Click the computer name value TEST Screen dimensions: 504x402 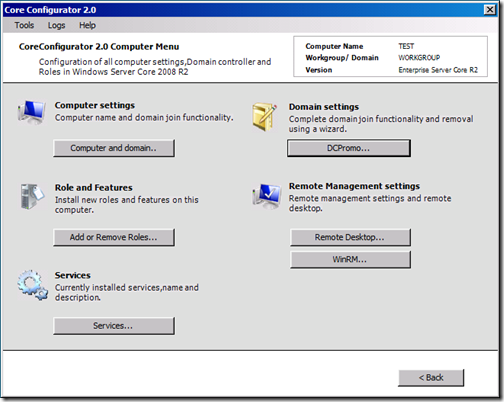406,46
